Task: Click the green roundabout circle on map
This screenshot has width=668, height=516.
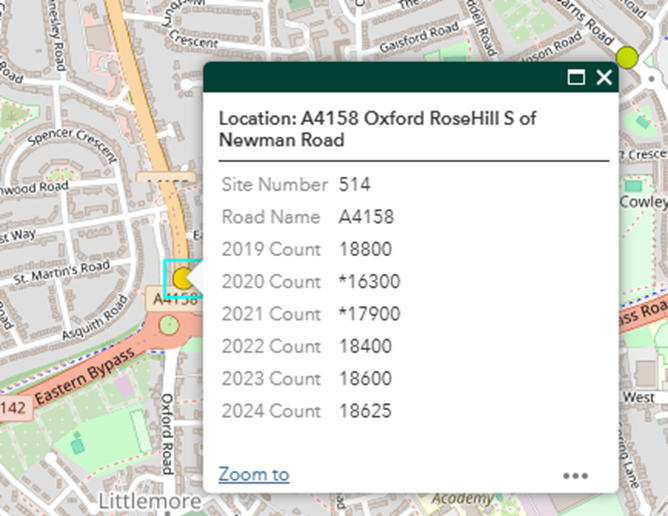Action: 168,325
